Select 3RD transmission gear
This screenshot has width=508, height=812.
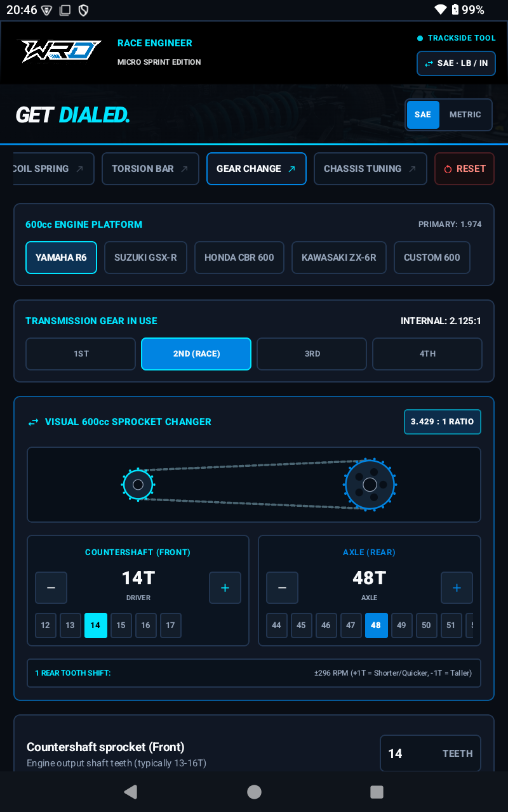312,354
